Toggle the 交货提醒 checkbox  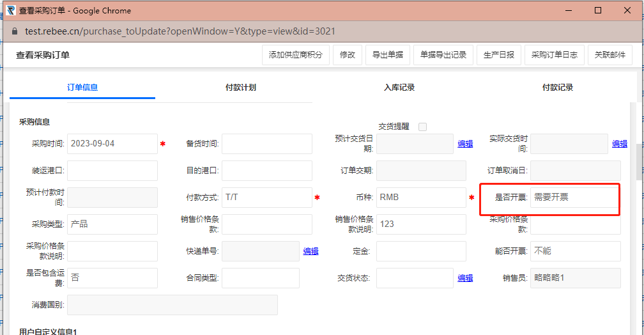pos(422,127)
